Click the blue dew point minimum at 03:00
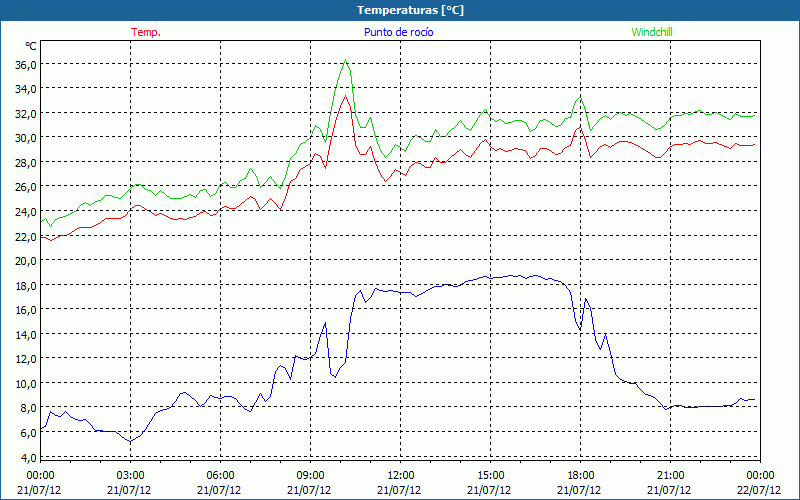Viewport: 800px width, 500px height. click(x=131, y=441)
